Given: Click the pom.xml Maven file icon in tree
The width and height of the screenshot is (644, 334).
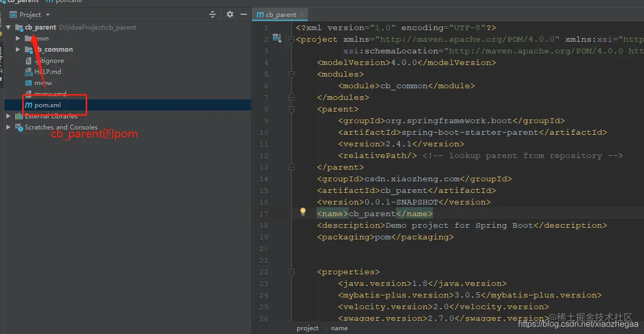Looking at the screenshot, I should click(29, 105).
